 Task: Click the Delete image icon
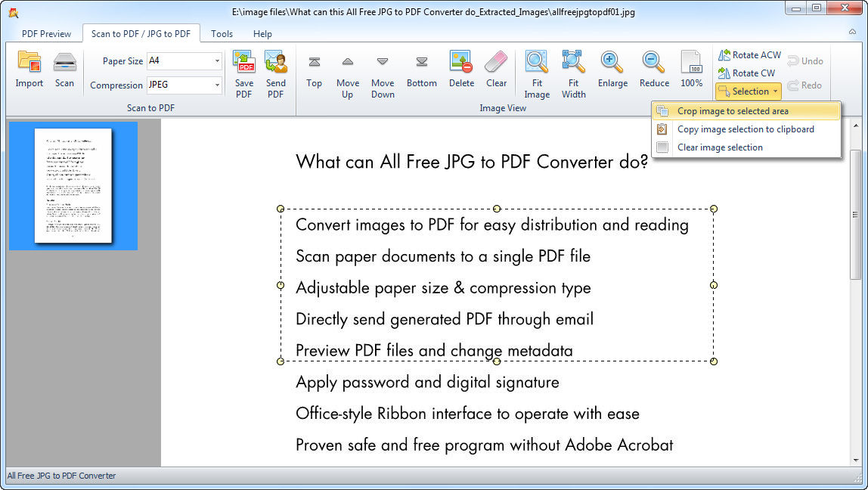[461, 61]
